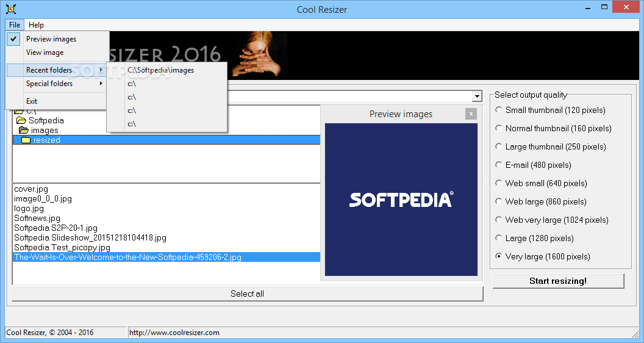Image resolution: width=644 pixels, height=343 pixels.
Task: Select the images folder in tree
Action: (x=45, y=131)
